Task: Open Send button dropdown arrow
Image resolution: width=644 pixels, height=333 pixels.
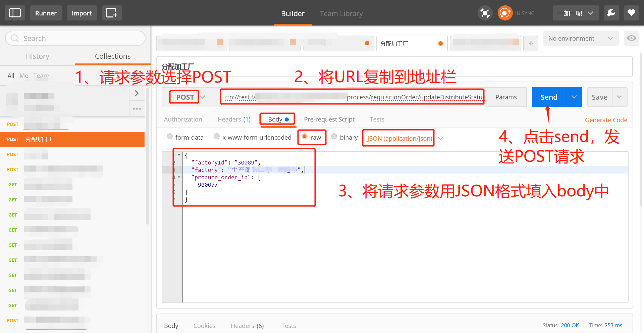Action: coord(574,97)
